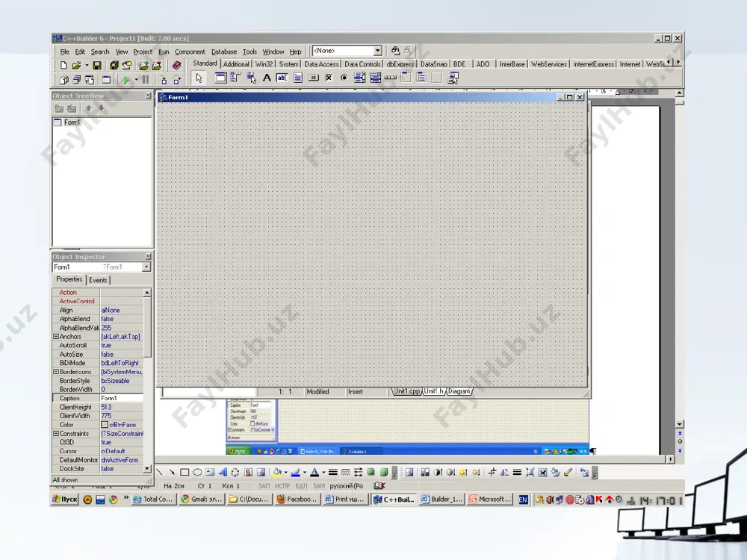
Task: Switch to the Unit1.h editor tab
Action: tap(433, 391)
